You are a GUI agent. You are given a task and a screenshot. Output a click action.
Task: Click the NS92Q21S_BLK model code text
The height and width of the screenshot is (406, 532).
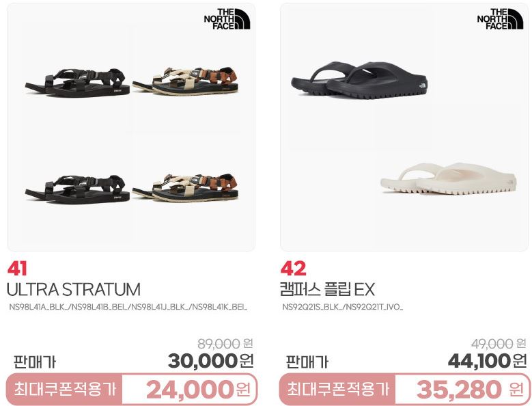(x=312, y=307)
